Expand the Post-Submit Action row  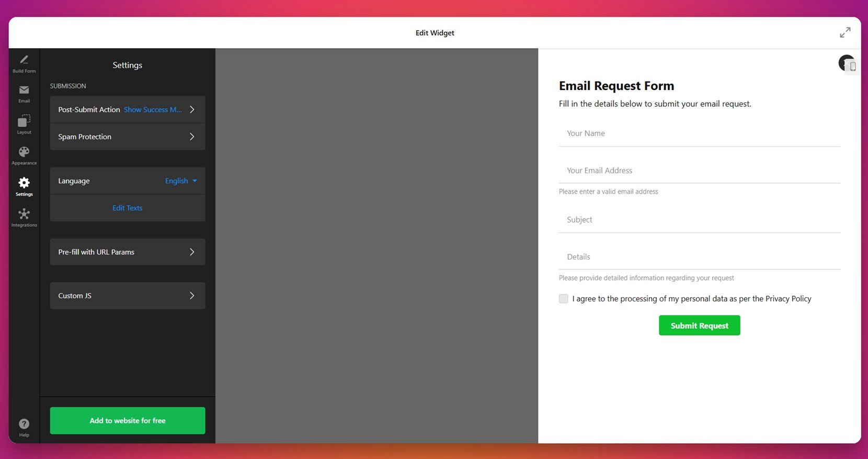click(x=128, y=109)
